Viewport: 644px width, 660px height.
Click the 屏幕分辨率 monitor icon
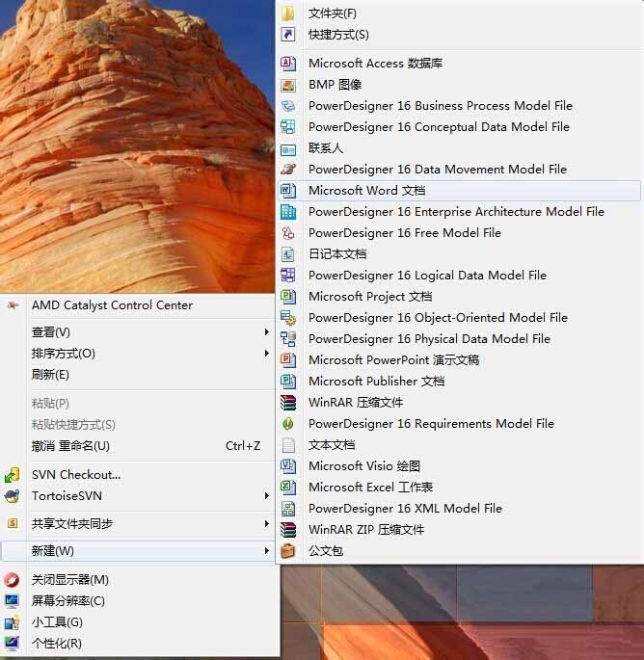point(13,601)
